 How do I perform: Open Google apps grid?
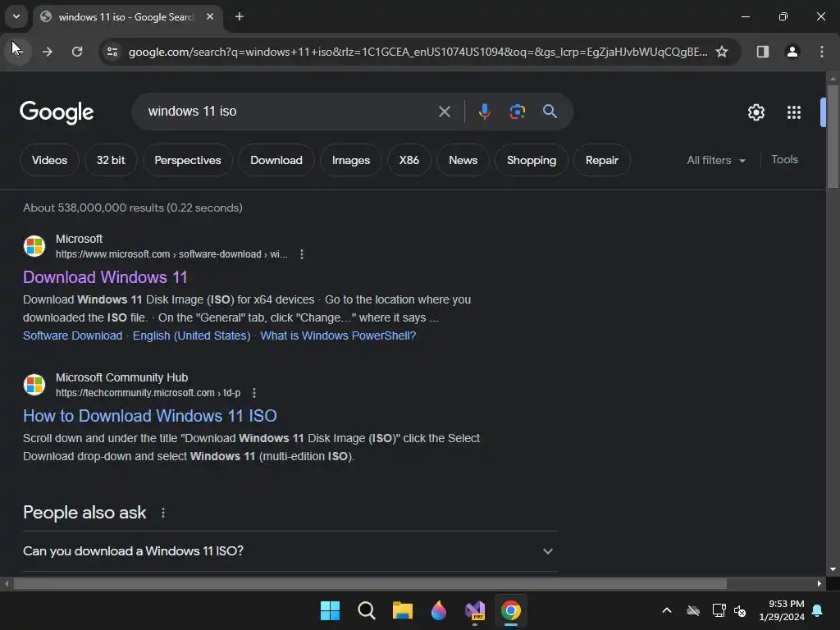point(793,112)
